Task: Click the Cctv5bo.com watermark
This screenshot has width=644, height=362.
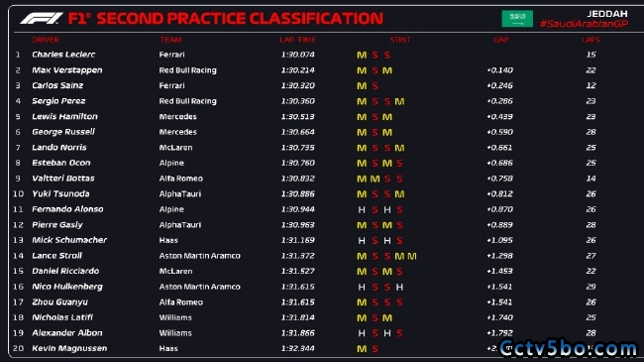Action: point(568,349)
